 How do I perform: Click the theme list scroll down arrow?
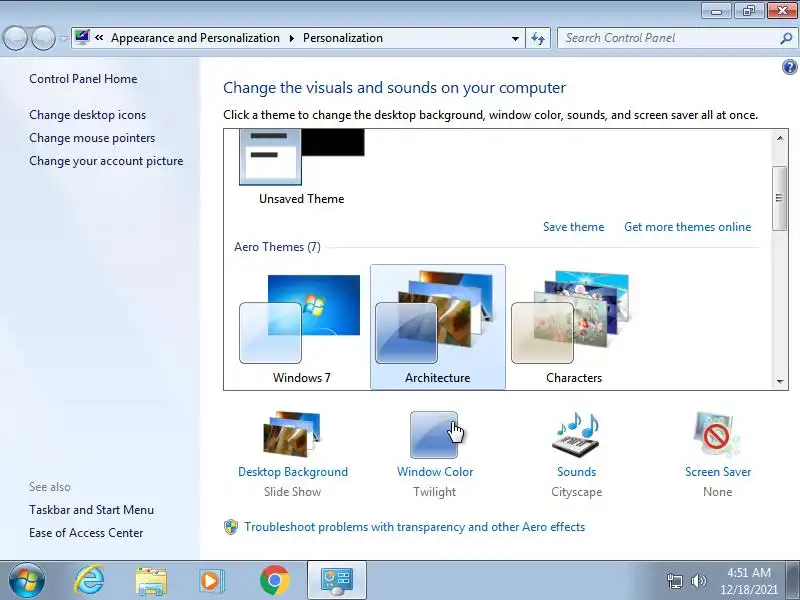(x=780, y=381)
